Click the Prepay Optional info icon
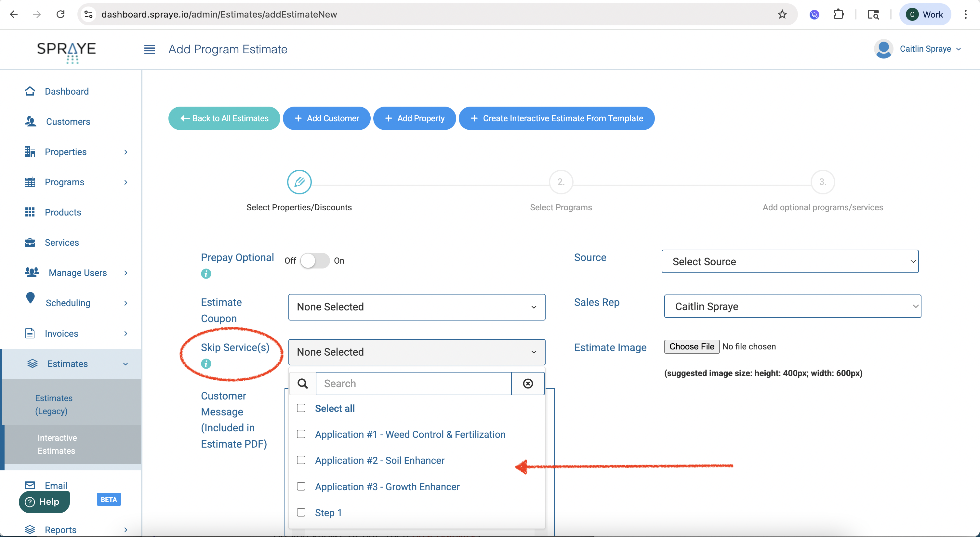The width and height of the screenshot is (980, 537). coord(206,273)
